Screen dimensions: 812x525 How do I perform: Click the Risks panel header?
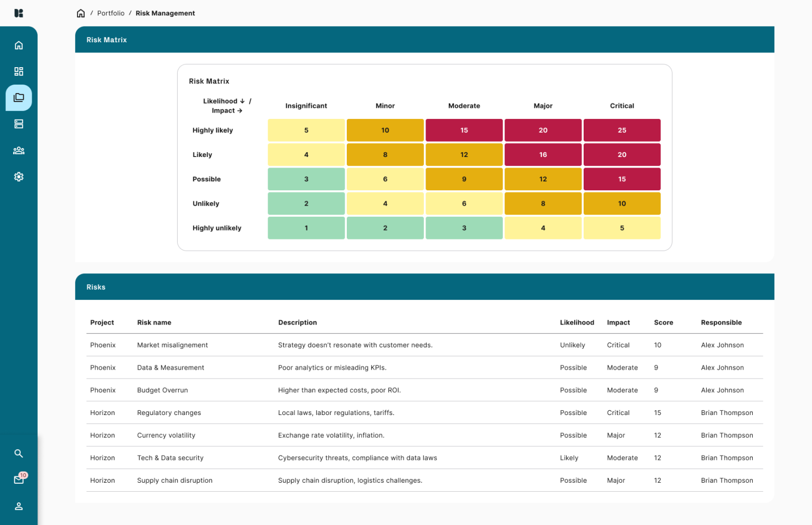pos(96,287)
